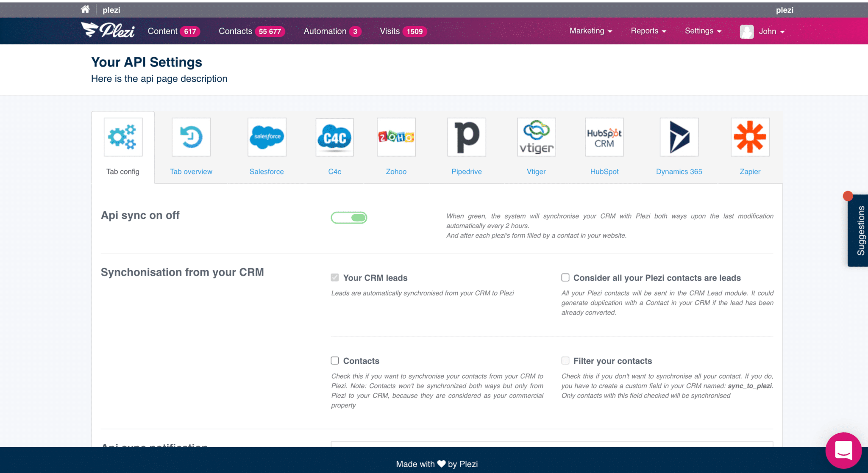Screen dimensions: 868x473
Task: Open the Visits menu item
Action: point(403,31)
